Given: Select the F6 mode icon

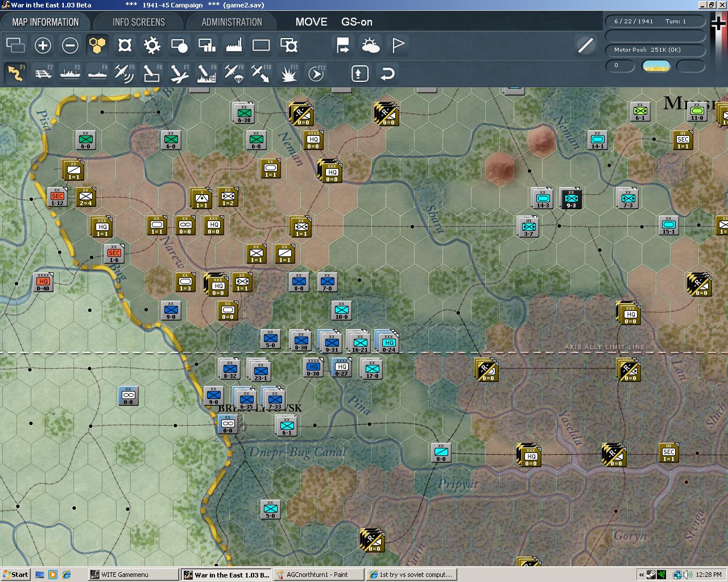Looking at the screenshot, I should [152, 73].
